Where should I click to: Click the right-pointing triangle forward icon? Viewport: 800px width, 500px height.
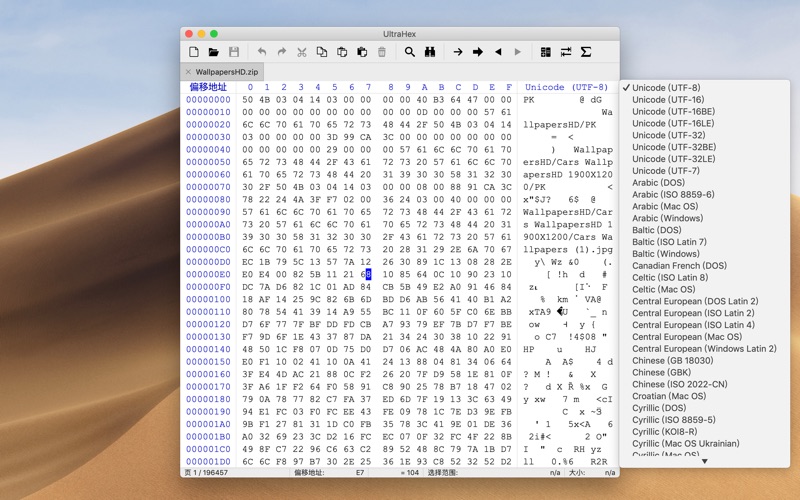click(x=518, y=52)
